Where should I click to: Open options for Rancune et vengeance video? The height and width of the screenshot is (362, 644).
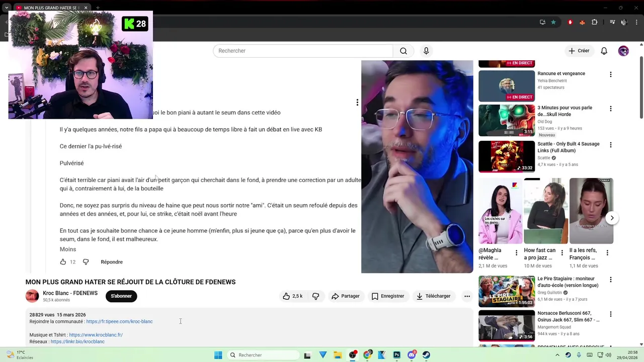point(611,74)
